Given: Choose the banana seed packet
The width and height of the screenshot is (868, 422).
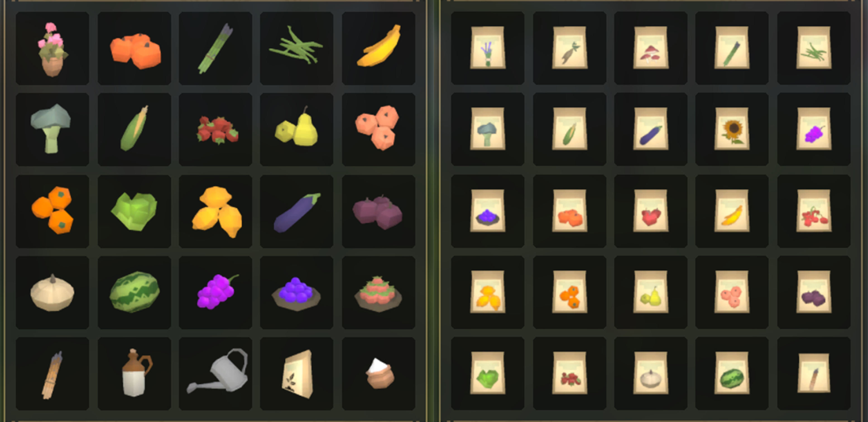Looking at the screenshot, I should pos(732,211).
